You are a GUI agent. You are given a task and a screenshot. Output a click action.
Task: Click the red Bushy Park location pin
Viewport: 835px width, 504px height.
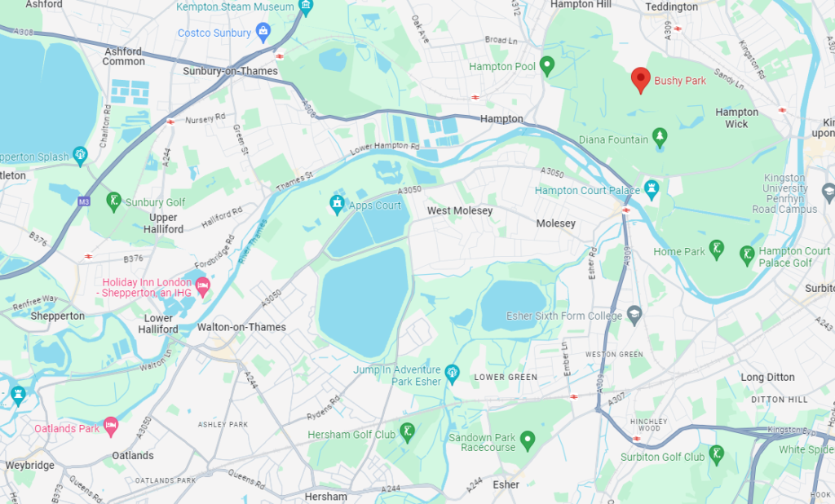tap(641, 80)
